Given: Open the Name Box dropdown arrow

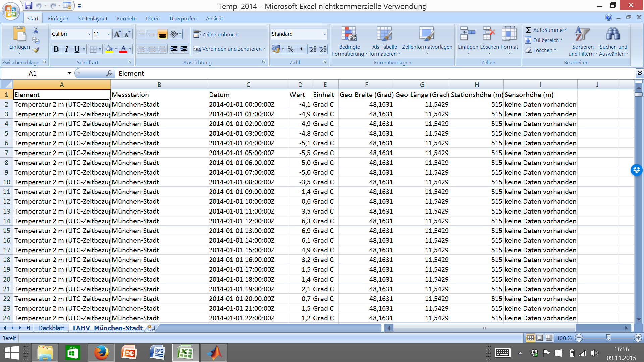Looking at the screenshot, I should [x=69, y=73].
